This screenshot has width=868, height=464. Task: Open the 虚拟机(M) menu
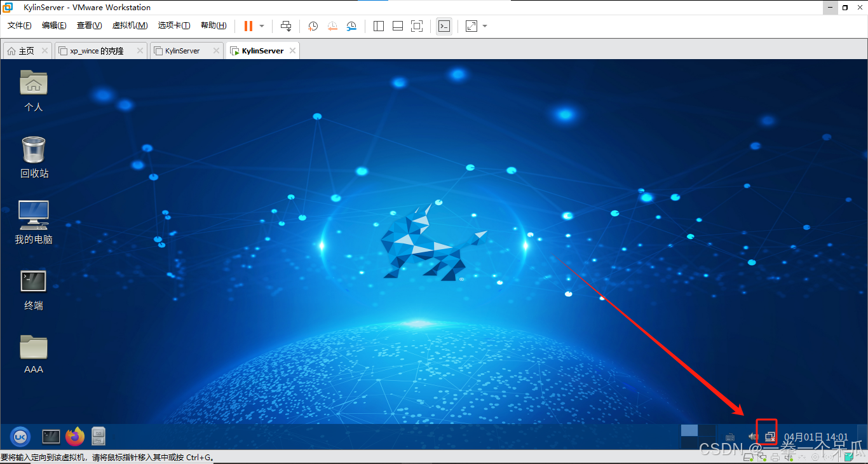click(130, 26)
